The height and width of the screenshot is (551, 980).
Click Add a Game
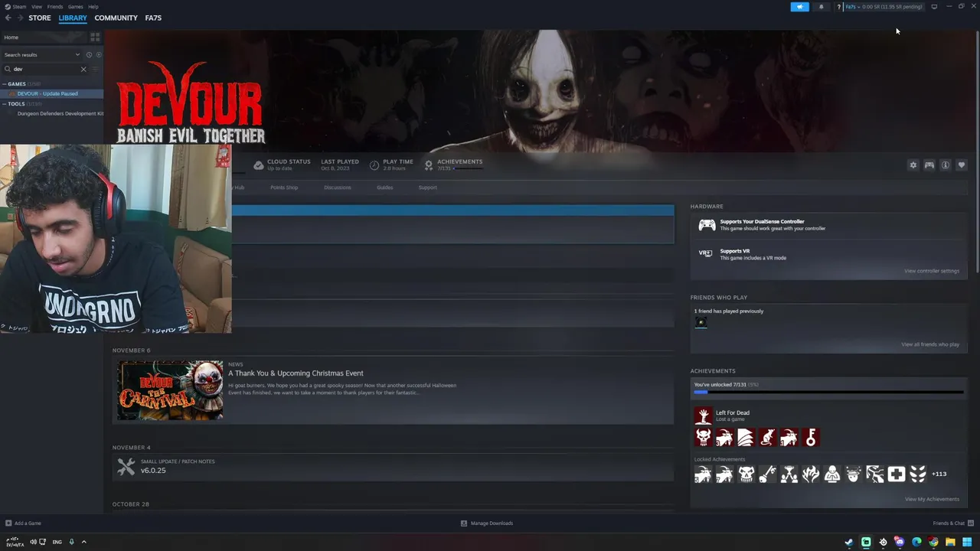[x=23, y=523]
